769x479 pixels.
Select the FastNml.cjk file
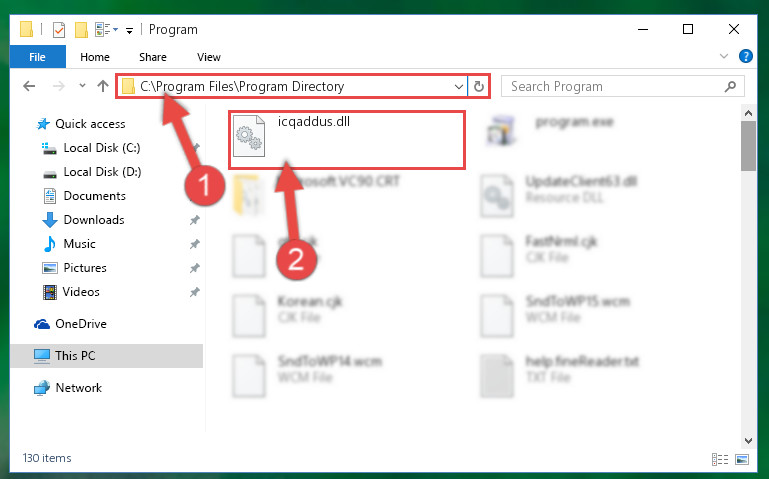pyautogui.click(x=561, y=241)
